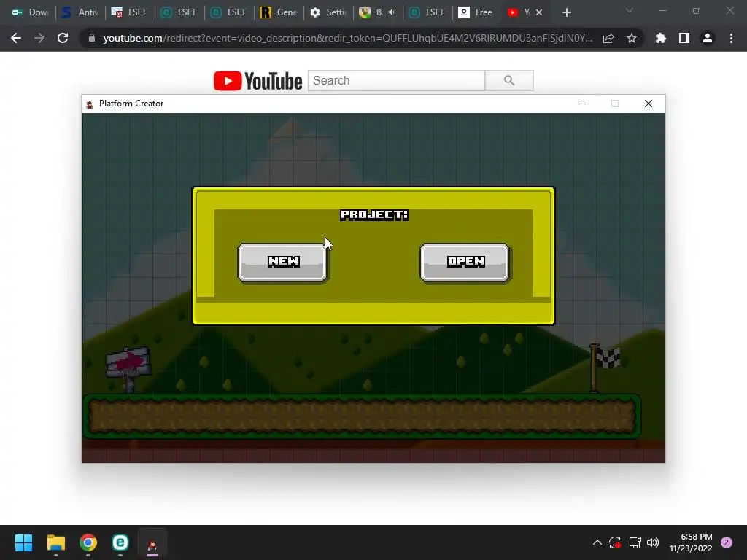Click the network tray icon
Image resolution: width=747 pixels, height=560 pixels.
[635, 542]
